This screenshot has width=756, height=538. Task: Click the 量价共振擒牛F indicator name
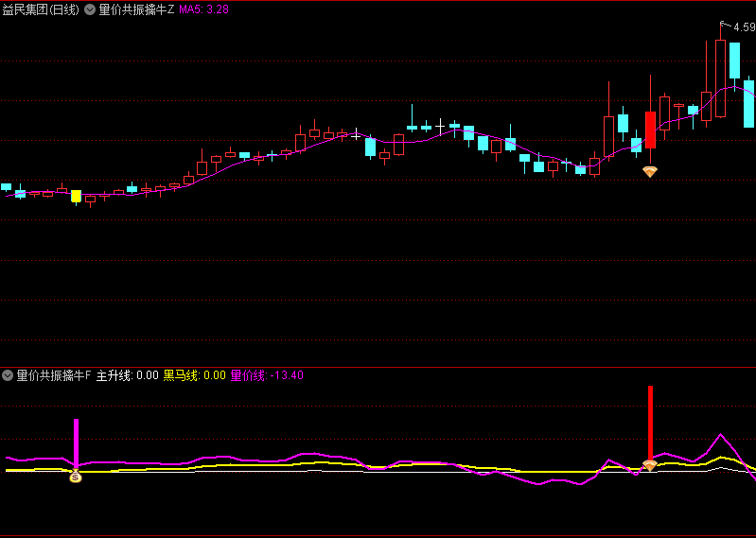pyautogui.click(x=54, y=375)
